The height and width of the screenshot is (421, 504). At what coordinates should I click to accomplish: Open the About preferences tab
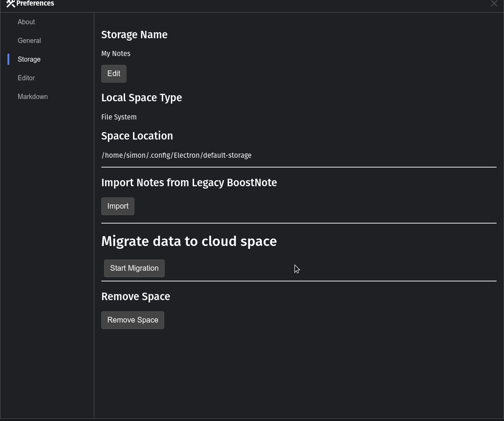click(26, 22)
